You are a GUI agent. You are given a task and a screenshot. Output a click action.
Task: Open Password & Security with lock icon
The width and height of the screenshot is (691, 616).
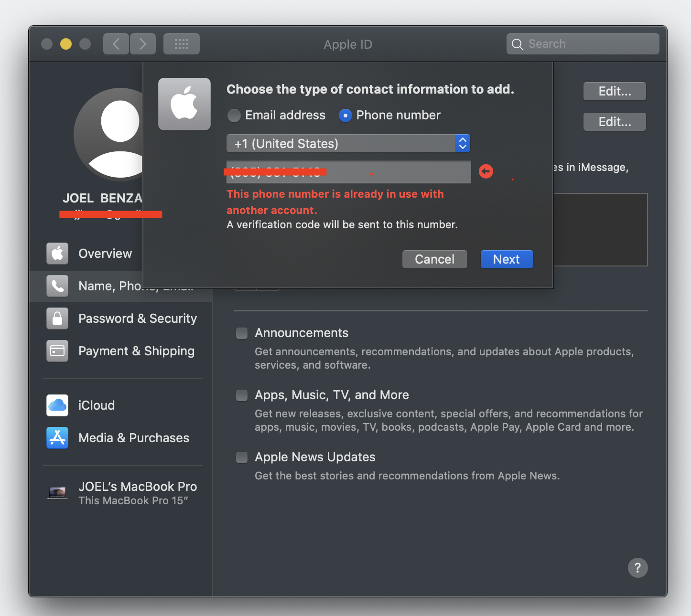[57, 319]
